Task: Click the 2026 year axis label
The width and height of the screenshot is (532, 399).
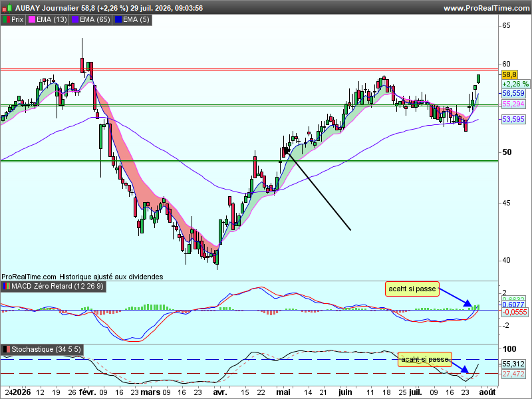Action: click(x=22, y=392)
